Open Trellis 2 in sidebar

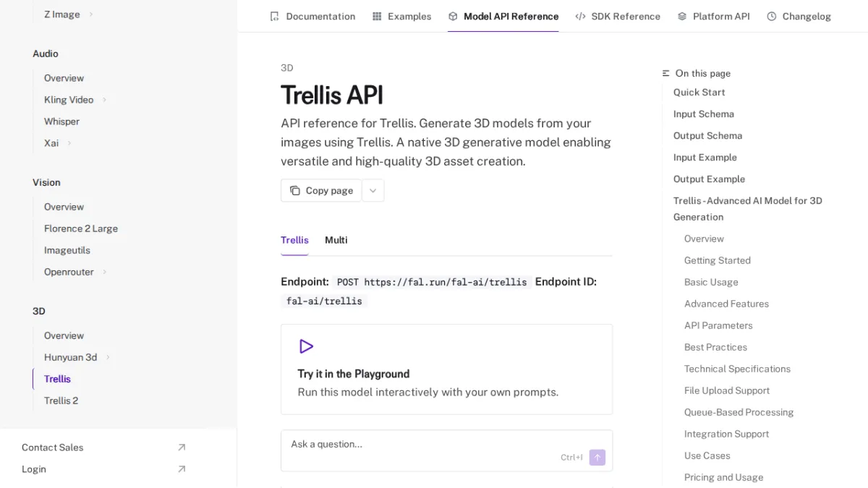pyautogui.click(x=61, y=401)
